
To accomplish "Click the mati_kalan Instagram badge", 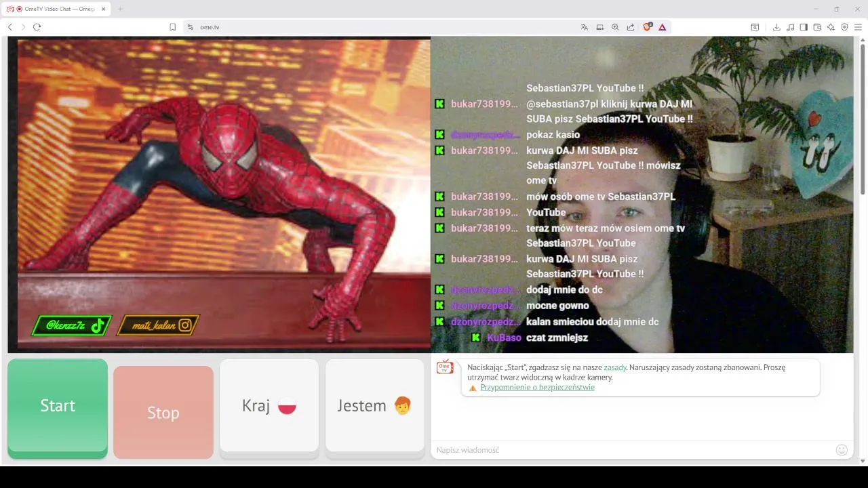I will [157, 325].
